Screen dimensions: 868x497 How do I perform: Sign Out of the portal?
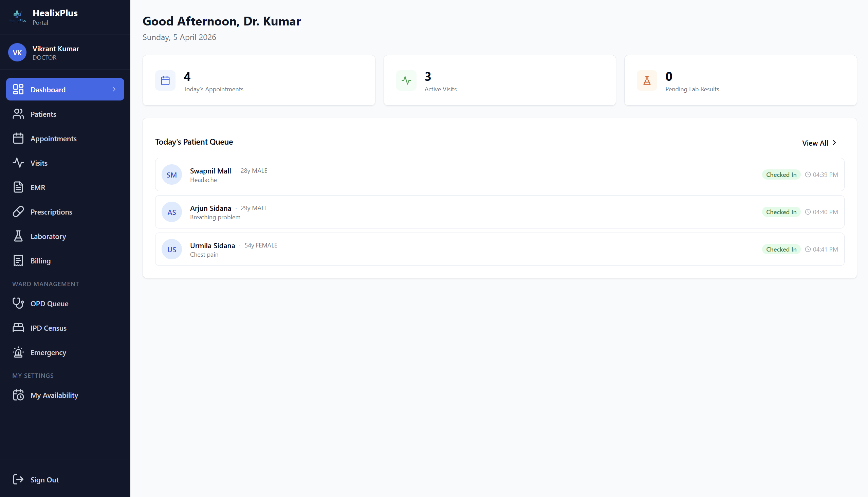click(44, 480)
